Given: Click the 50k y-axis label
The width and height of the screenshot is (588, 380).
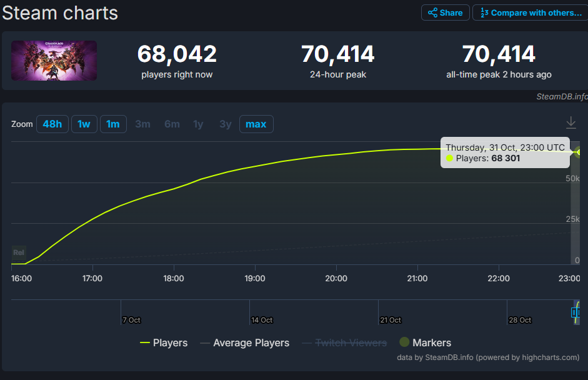Looking at the screenshot, I should tap(572, 179).
